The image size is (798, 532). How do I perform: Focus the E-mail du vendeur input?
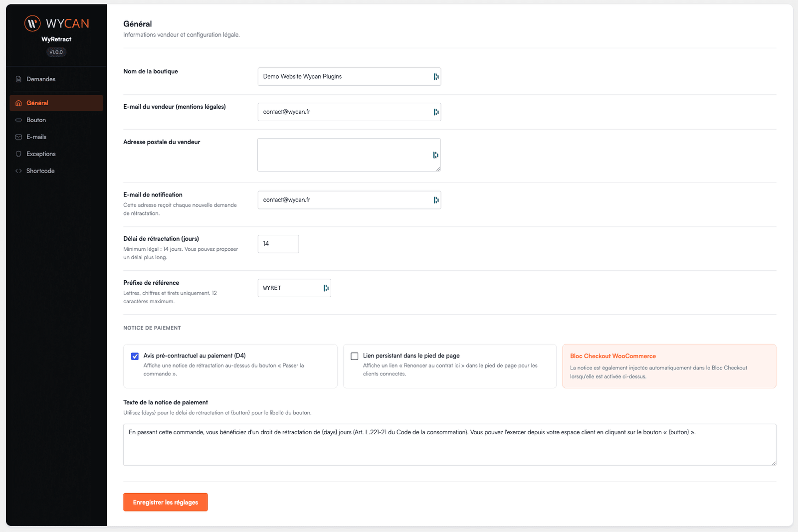[349, 112]
